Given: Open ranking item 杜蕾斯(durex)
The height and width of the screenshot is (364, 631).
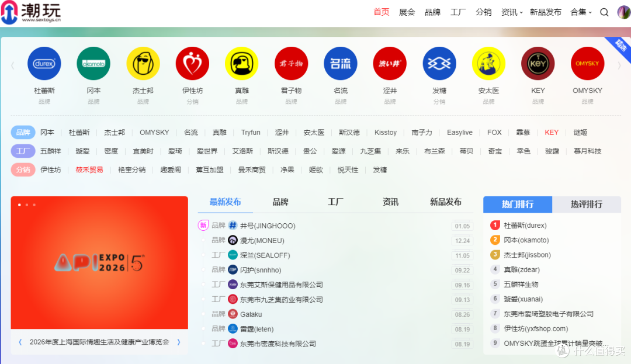Looking at the screenshot, I should (x=525, y=226).
